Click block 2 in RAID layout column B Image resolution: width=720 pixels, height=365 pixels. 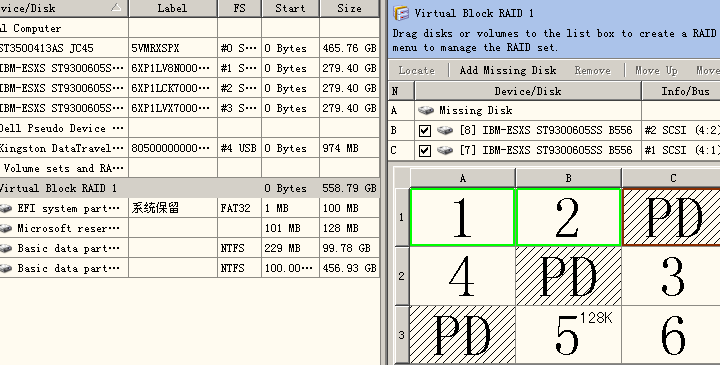[568, 217]
